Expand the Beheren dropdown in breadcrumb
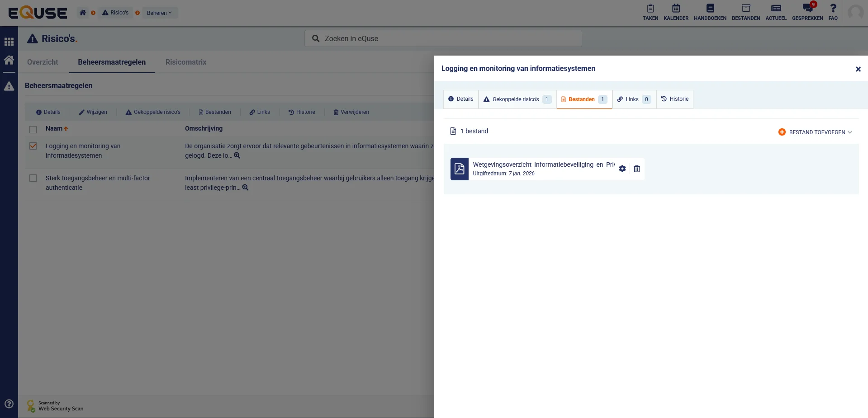This screenshot has height=418, width=868. (159, 13)
